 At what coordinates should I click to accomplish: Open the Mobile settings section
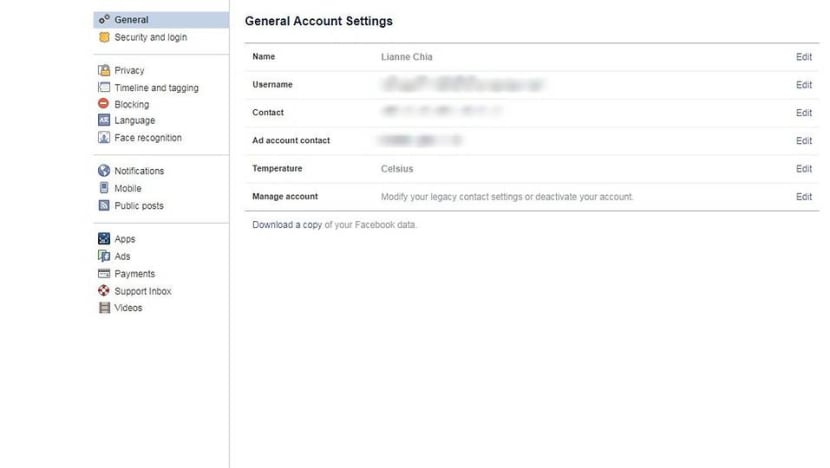pos(127,188)
